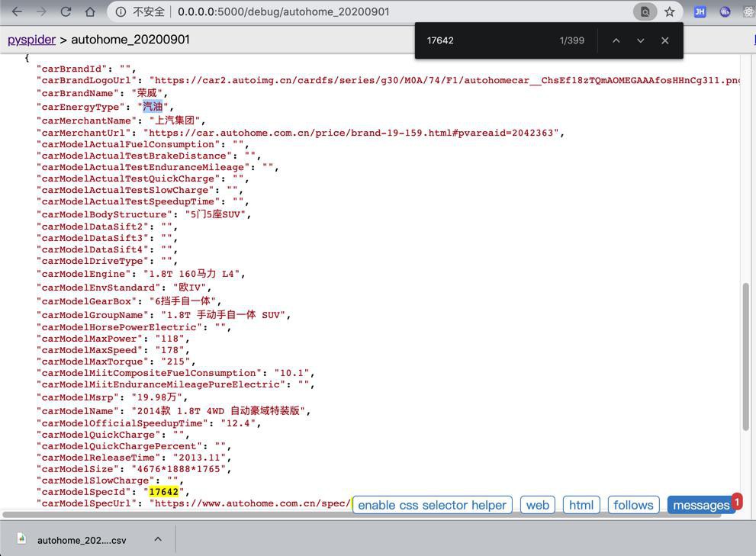Image resolution: width=756 pixels, height=556 pixels.
Task: Open the messages tab
Action: point(701,505)
